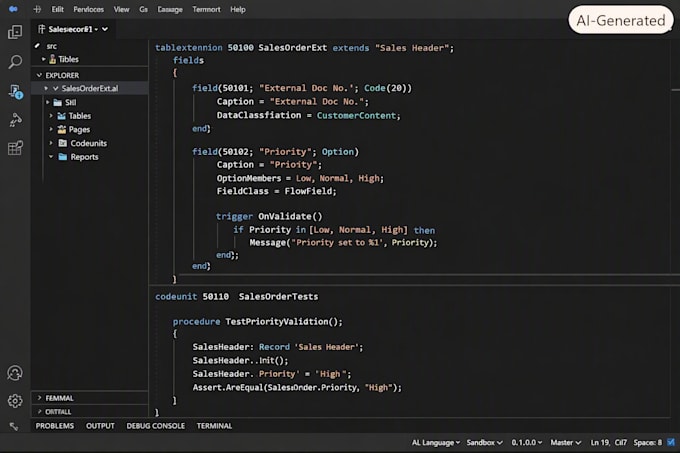
Task: Click the FlowField value in code
Action: 308,191
